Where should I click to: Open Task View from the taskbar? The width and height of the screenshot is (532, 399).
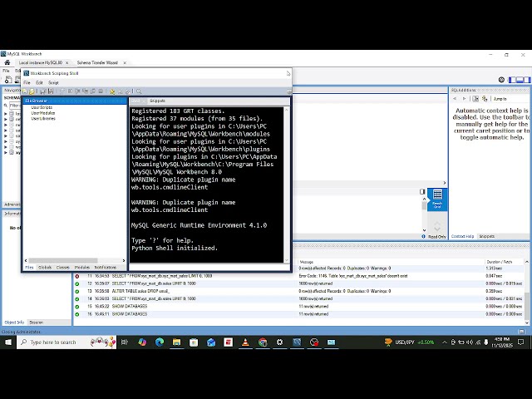[125, 342]
